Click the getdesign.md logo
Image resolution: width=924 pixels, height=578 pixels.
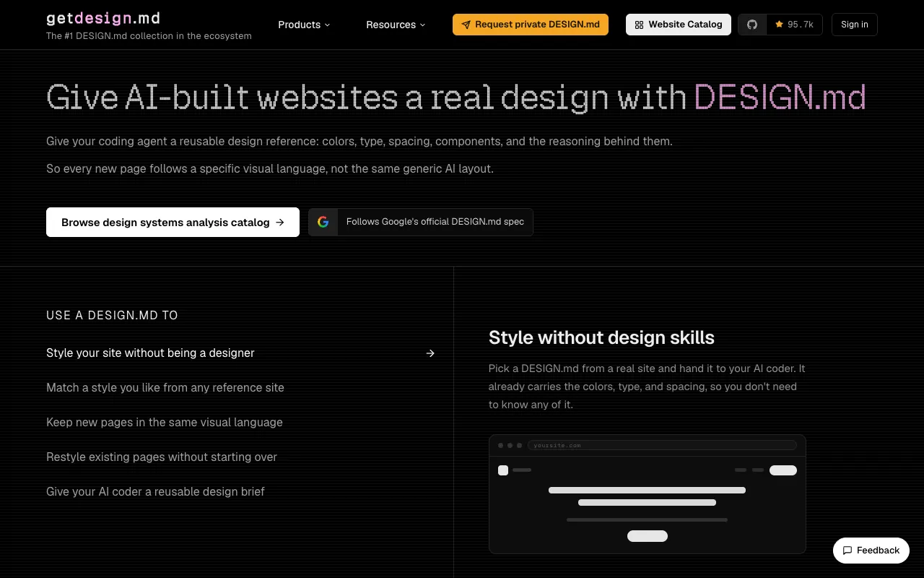click(103, 18)
